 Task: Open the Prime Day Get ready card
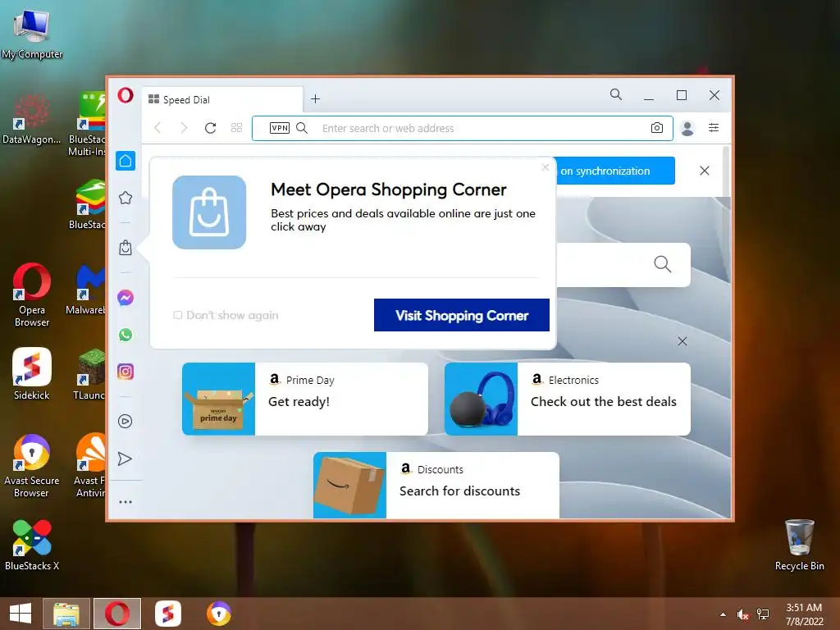pos(305,399)
